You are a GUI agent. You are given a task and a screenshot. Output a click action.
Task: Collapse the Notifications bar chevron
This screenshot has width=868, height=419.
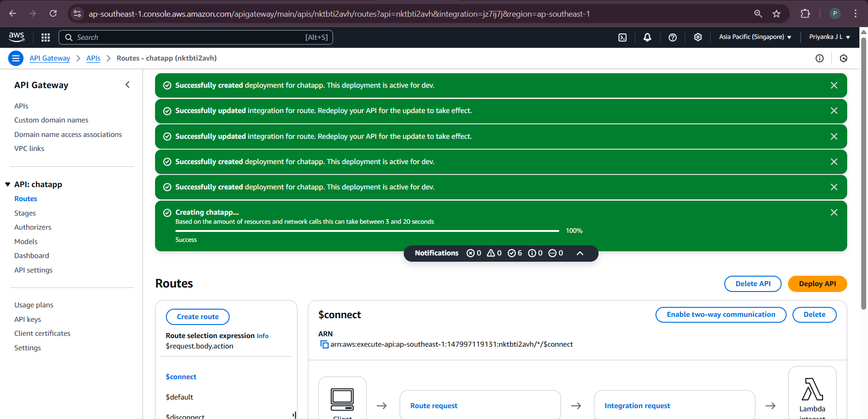[x=580, y=253]
